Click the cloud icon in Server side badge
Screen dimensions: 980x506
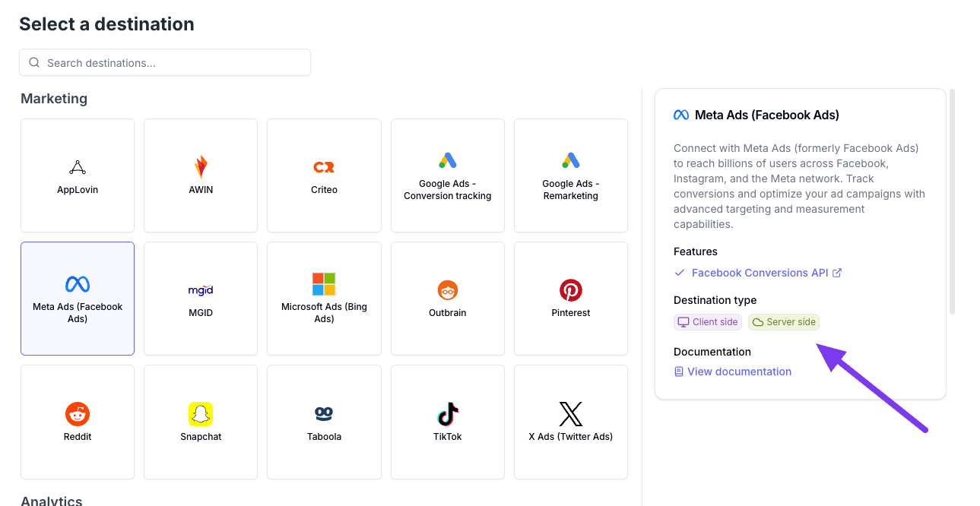click(758, 322)
